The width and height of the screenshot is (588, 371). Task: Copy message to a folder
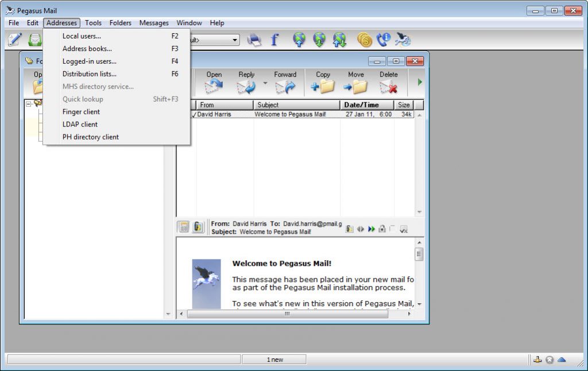323,82
